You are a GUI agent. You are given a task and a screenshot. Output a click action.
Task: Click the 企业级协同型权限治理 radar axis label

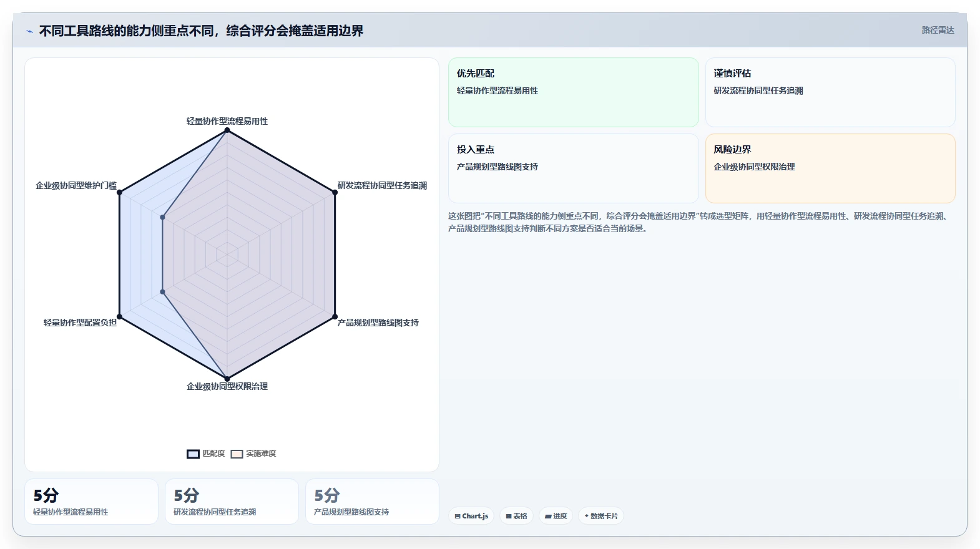click(227, 386)
